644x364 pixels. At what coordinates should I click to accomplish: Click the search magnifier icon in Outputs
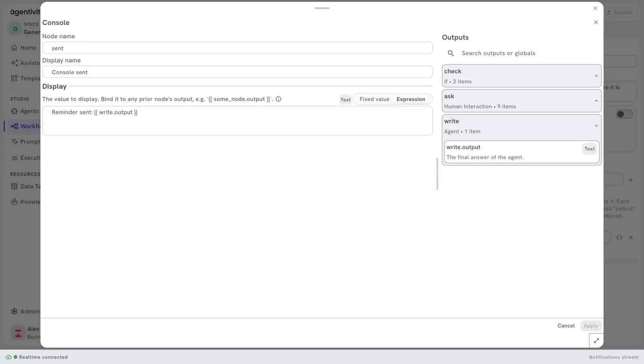pos(451,53)
